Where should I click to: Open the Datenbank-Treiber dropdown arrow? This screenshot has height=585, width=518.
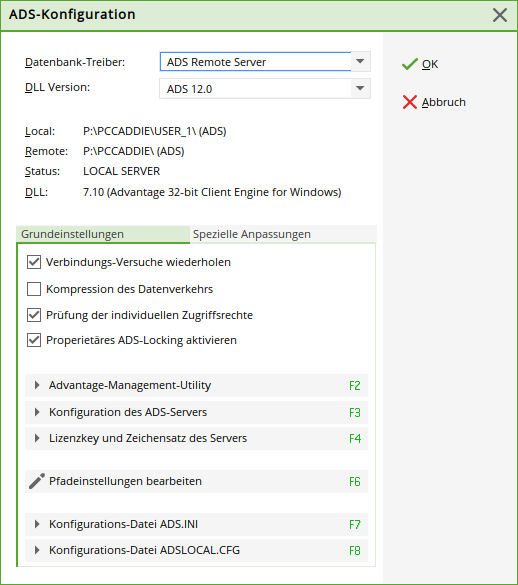[360, 62]
